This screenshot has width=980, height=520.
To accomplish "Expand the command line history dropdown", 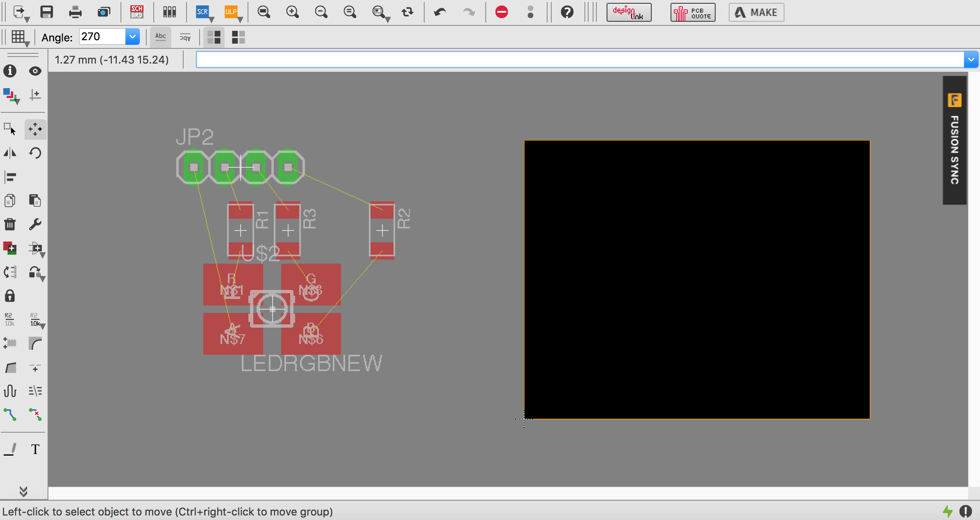I will point(971,60).
